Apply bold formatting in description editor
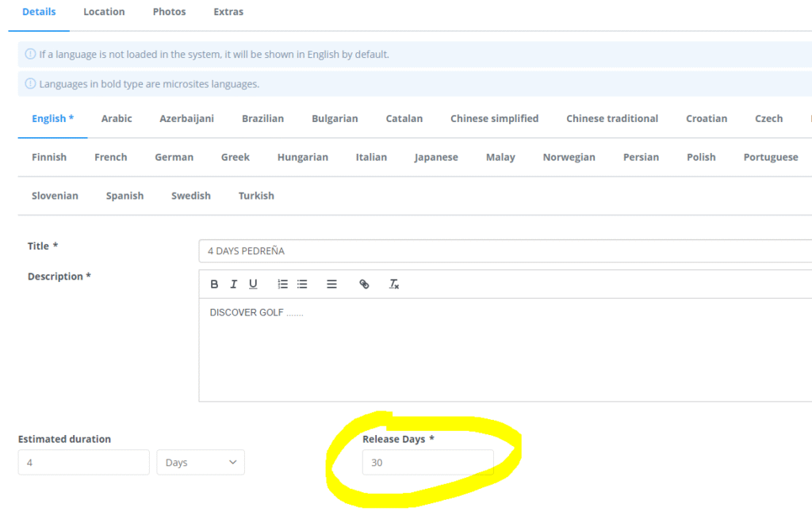812x515 pixels. coord(214,284)
